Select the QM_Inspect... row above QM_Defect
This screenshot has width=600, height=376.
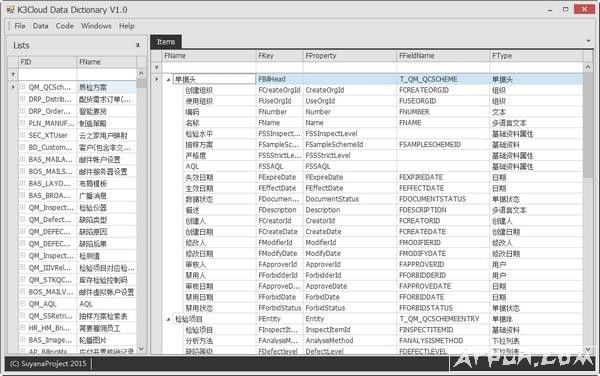[77, 208]
